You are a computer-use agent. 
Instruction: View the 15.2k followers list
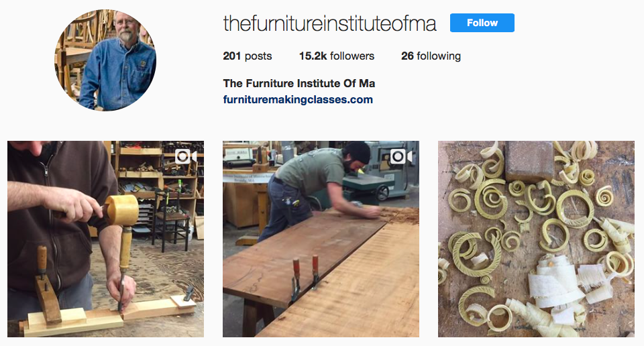pos(336,56)
